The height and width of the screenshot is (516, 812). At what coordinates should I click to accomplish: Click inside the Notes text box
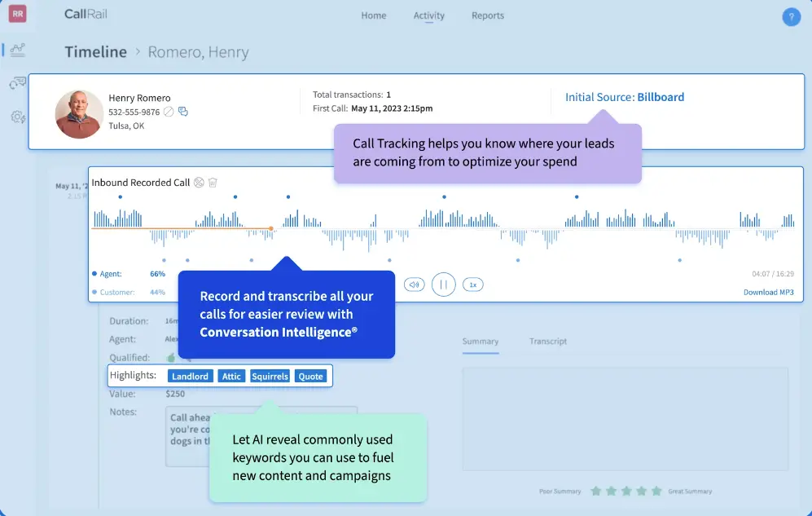click(x=261, y=436)
